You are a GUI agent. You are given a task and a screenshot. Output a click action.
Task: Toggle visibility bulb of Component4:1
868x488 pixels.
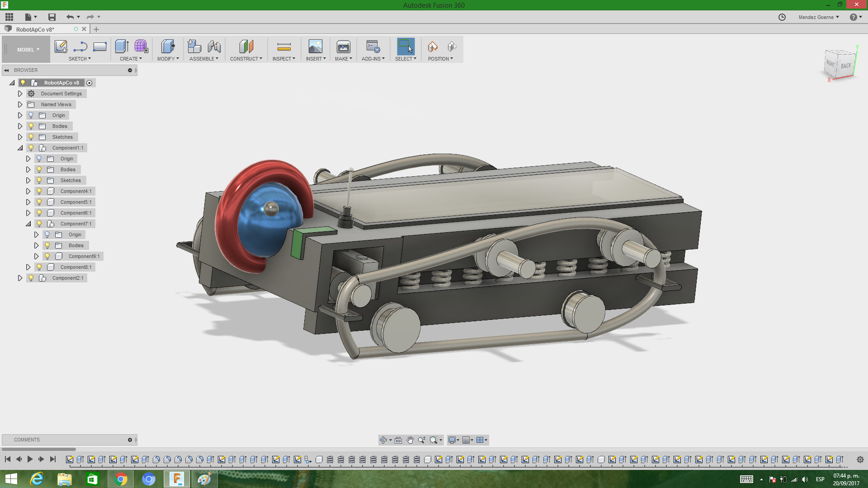(39, 191)
